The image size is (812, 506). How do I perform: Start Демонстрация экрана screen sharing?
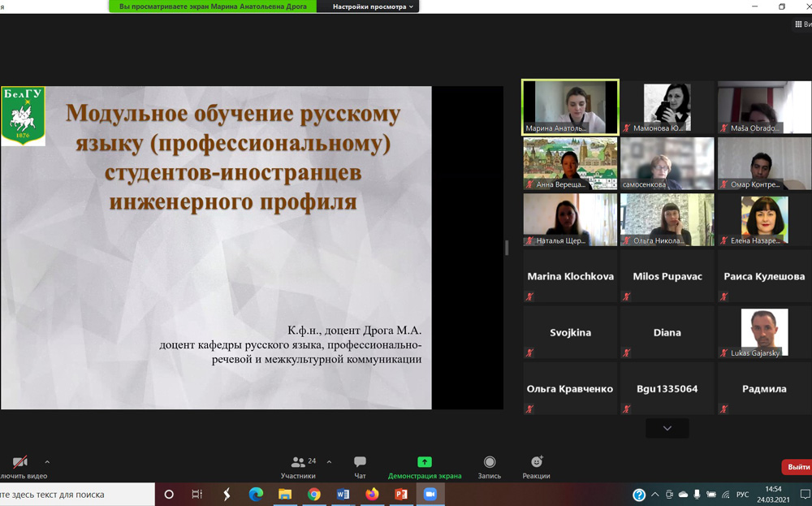(x=424, y=466)
